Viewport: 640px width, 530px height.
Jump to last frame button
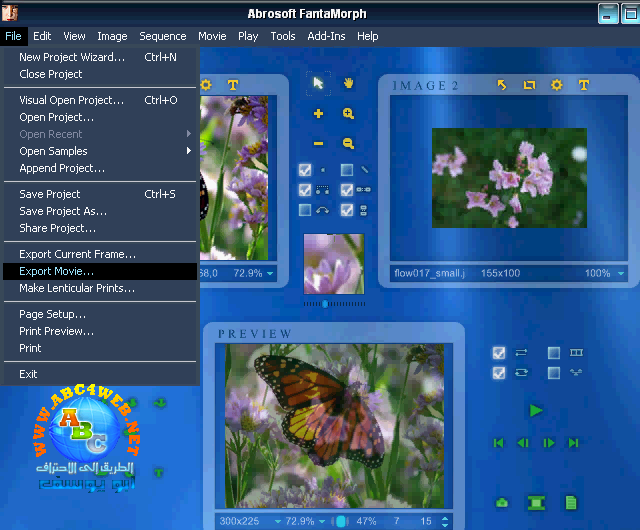(573, 443)
